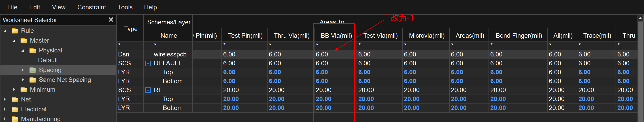The width and height of the screenshot is (644, 122).
Task: Select the wirelesspcb BB Via cell
Action: (334, 54)
